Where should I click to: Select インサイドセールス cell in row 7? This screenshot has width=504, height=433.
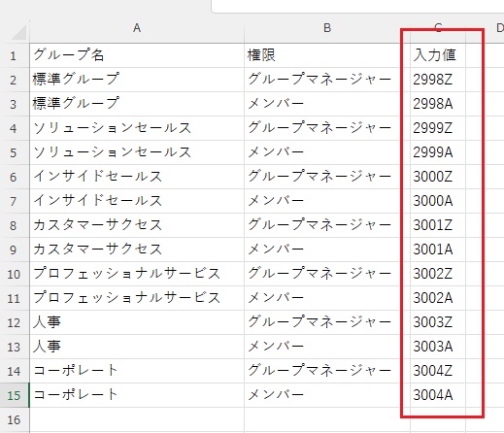click(x=137, y=201)
